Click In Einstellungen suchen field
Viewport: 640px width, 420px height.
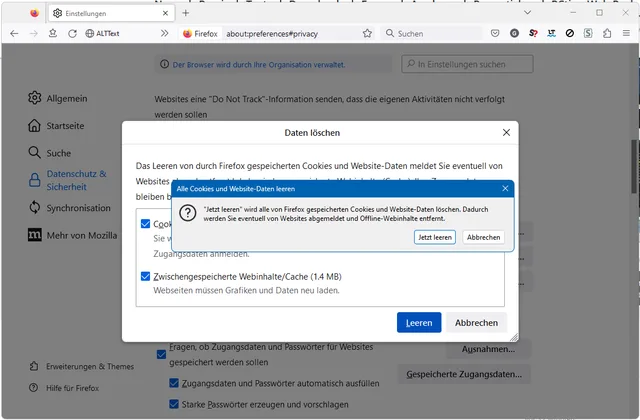click(467, 64)
